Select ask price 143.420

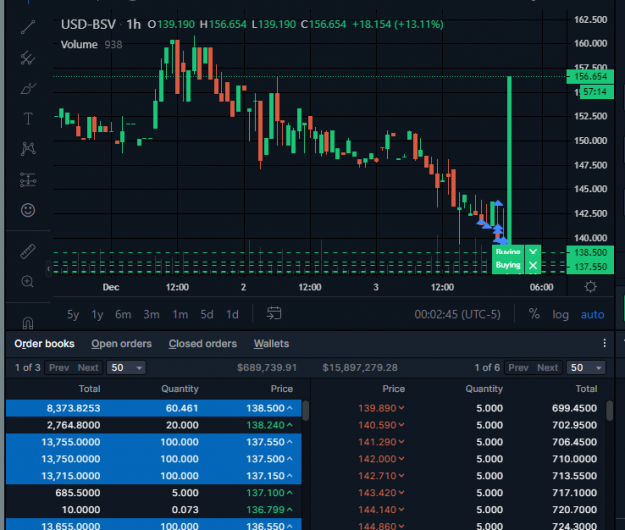point(381,493)
